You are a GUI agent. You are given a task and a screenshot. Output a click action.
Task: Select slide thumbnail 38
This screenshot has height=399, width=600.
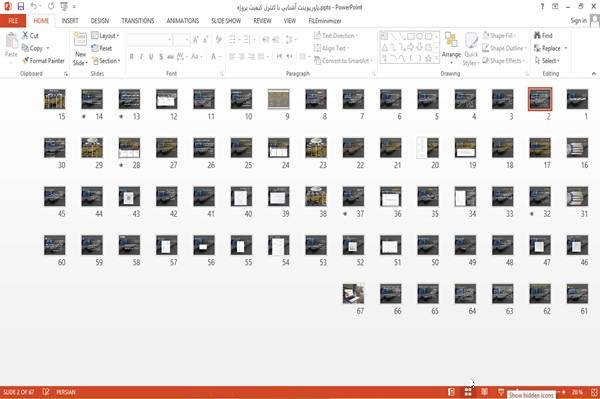(316, 196)
